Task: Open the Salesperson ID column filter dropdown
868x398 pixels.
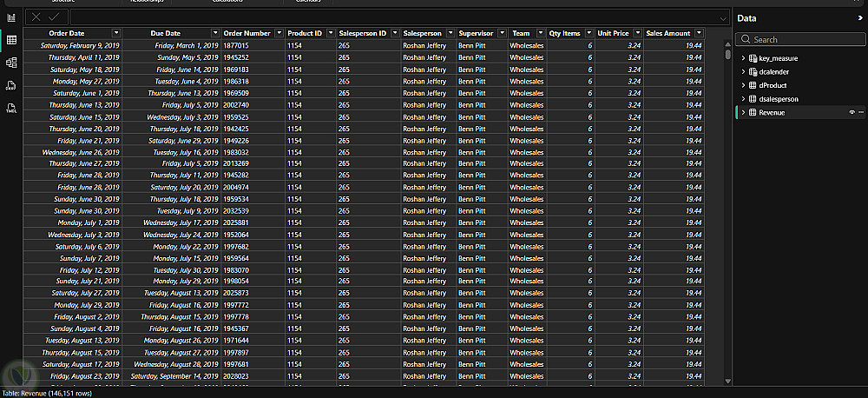Action: [395, 33]
